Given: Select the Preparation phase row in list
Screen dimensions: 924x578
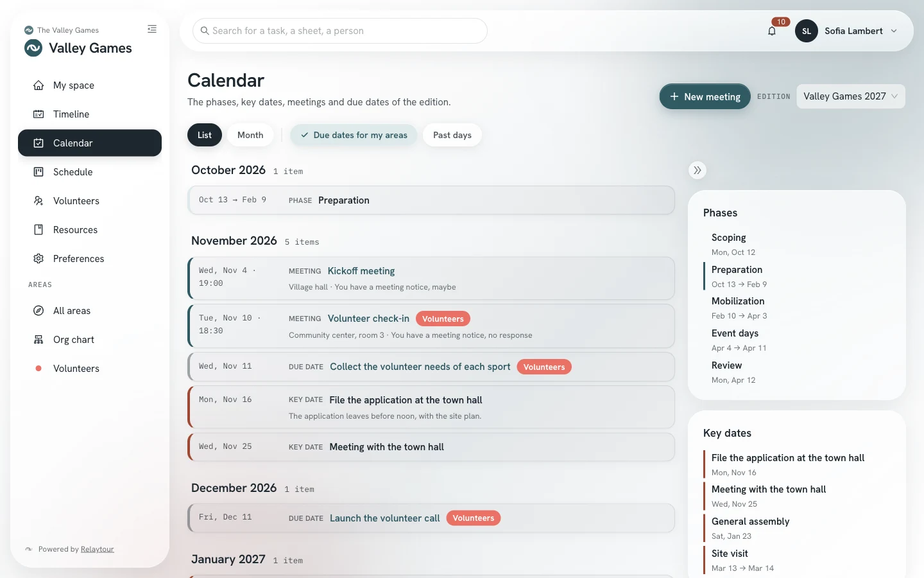Looking at the screenshot, I should click(x=431, y=200).
